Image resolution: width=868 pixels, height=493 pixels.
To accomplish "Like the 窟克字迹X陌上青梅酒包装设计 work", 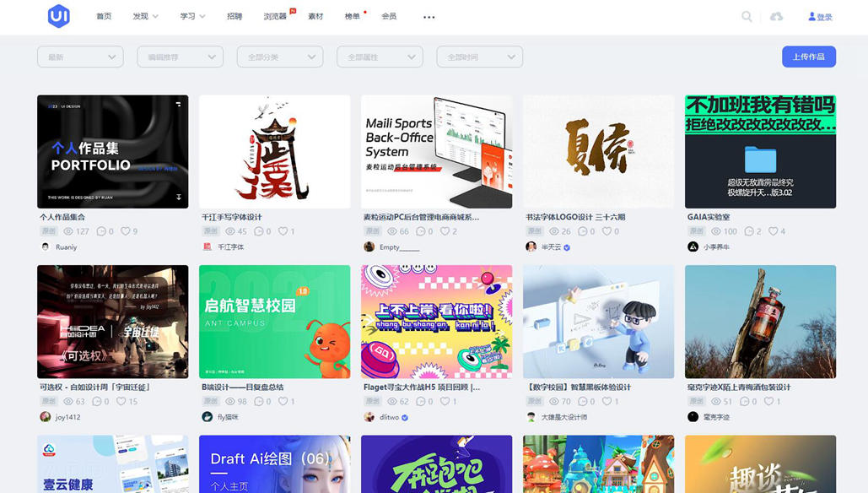I will (x=769, y=402).
